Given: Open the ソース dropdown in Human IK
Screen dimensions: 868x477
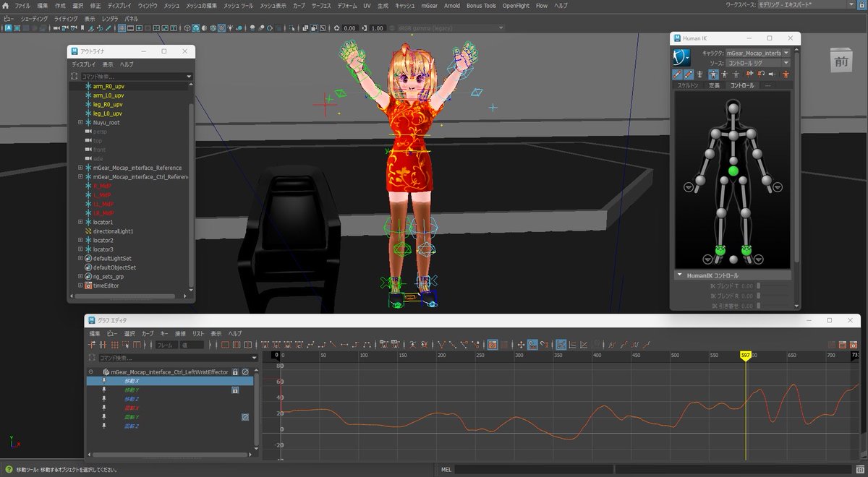Looking at the screenshot, I should tap(758, 63).
